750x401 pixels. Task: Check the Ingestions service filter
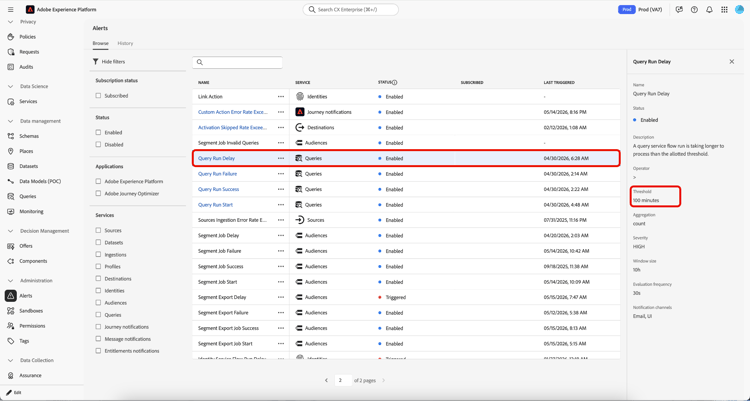tap(98, 255)
